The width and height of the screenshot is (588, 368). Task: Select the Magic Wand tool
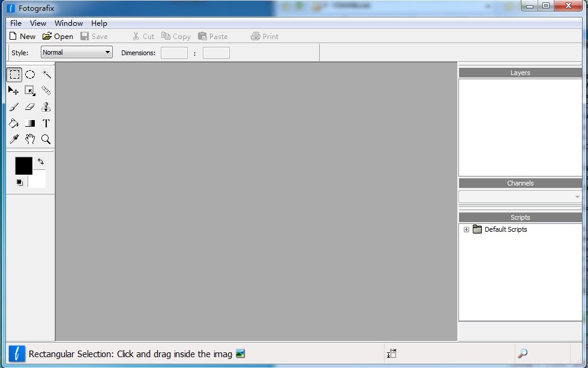coord(46,75)
